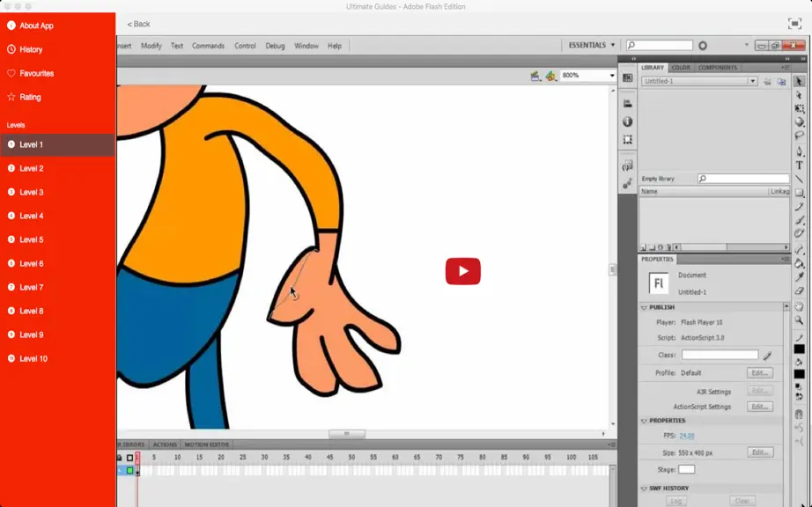Click the white Stage color swatch
This screenshot has width=812, height=507.
(686, 469)
